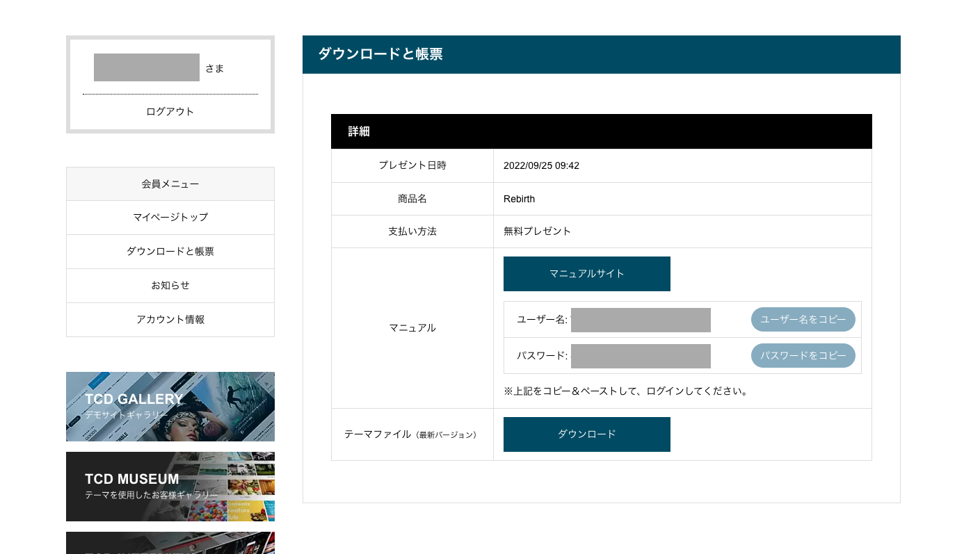
Task: Open the マニュアルサイト button
Action: (x=587, y=274)
